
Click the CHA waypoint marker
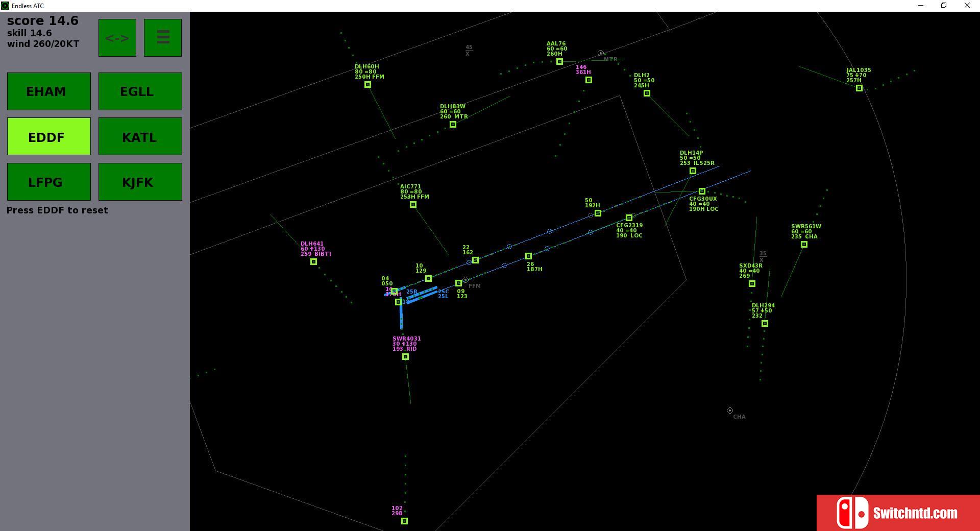[x=730, y=411]
